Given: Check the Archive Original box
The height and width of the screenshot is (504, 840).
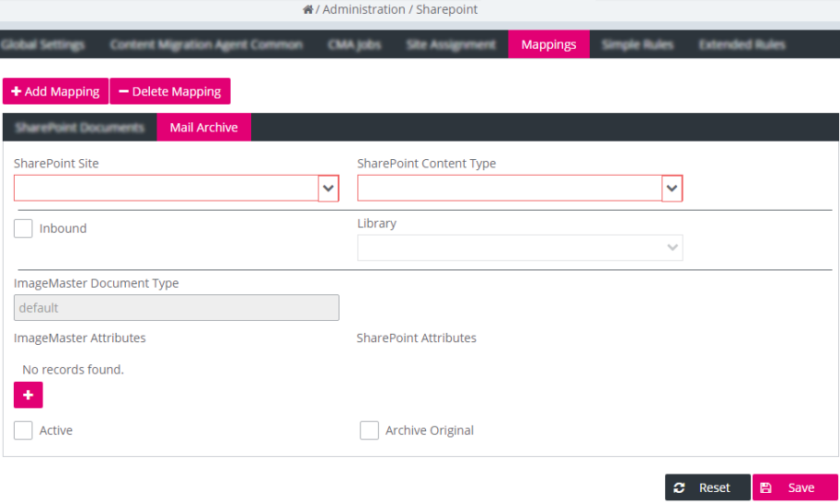Looking at the screenshot, I should tap(369, 430).
